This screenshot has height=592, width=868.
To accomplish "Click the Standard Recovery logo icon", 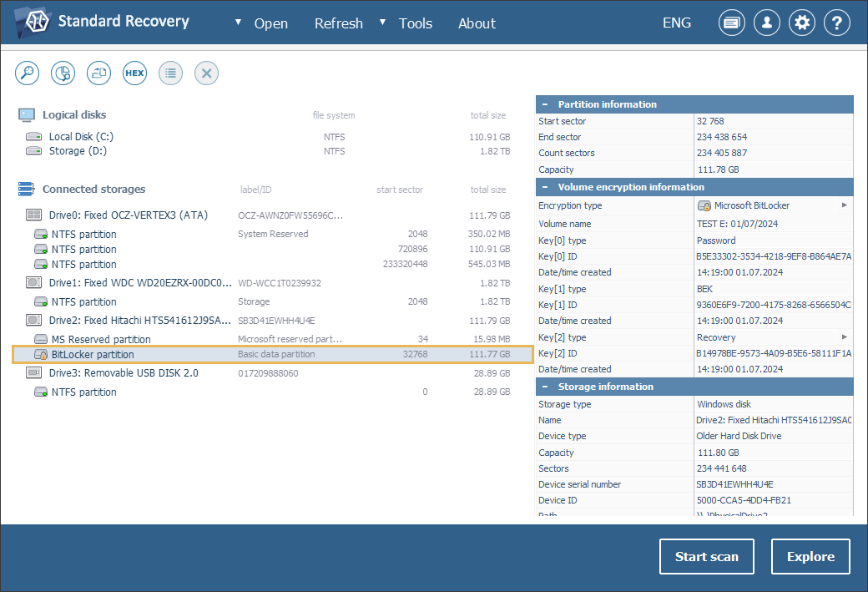I will (34, 23).
